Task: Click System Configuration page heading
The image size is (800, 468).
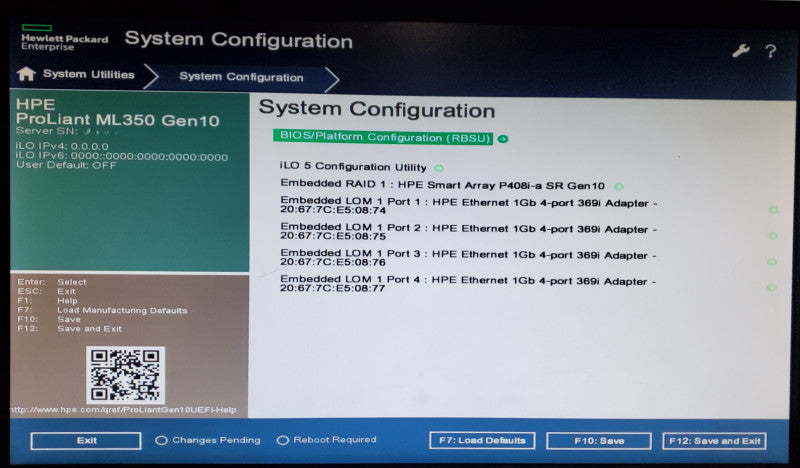Action: click(x=377, y=109)
